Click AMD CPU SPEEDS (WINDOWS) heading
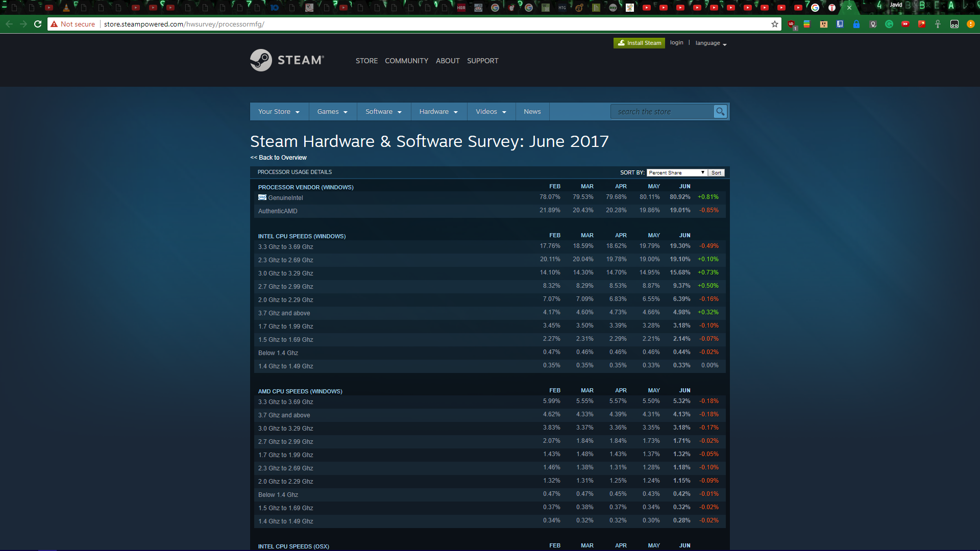 (300, 391)
